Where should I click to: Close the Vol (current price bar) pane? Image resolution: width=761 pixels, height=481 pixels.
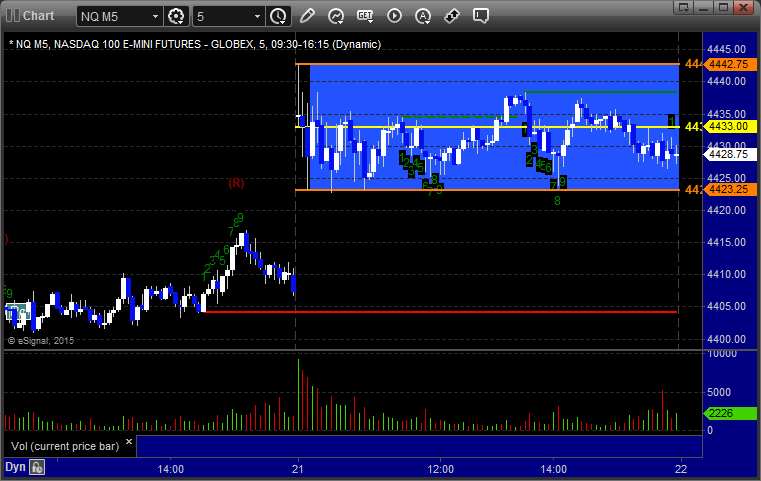(129, 442)
